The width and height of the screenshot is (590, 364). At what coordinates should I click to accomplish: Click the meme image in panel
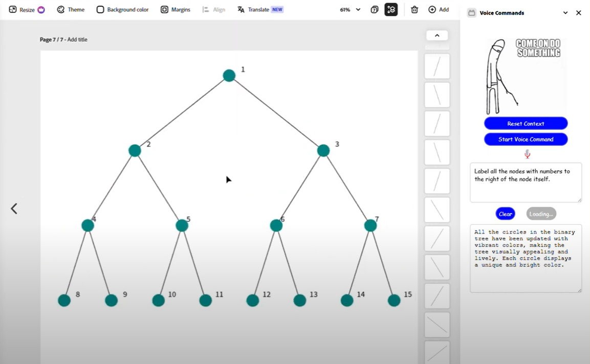(x=526, y=76)
